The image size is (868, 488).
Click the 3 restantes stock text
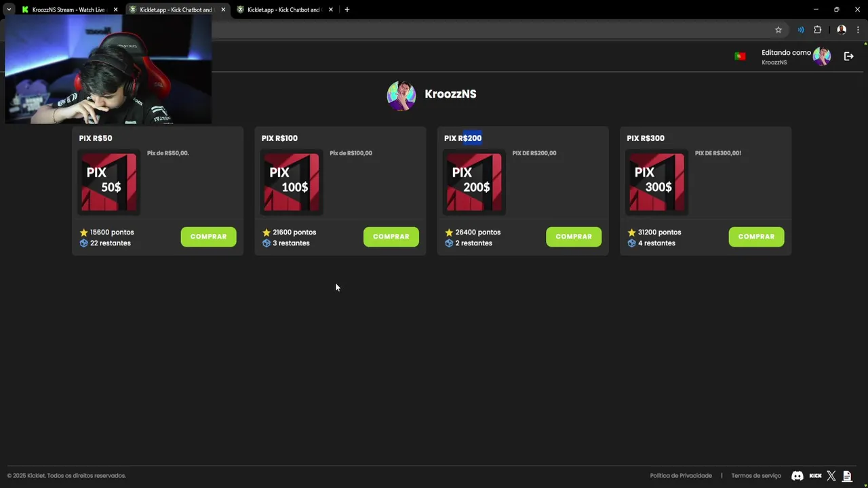tap(291, 243)
